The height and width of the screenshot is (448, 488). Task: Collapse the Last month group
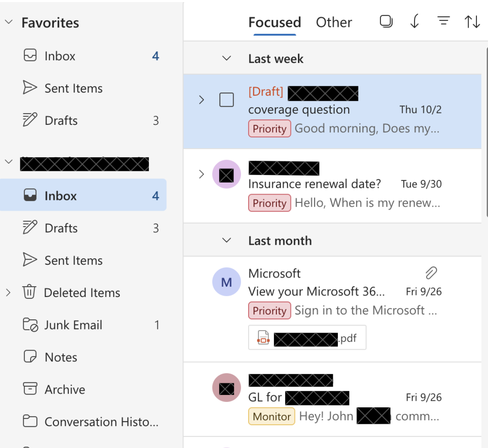(227, 240)
